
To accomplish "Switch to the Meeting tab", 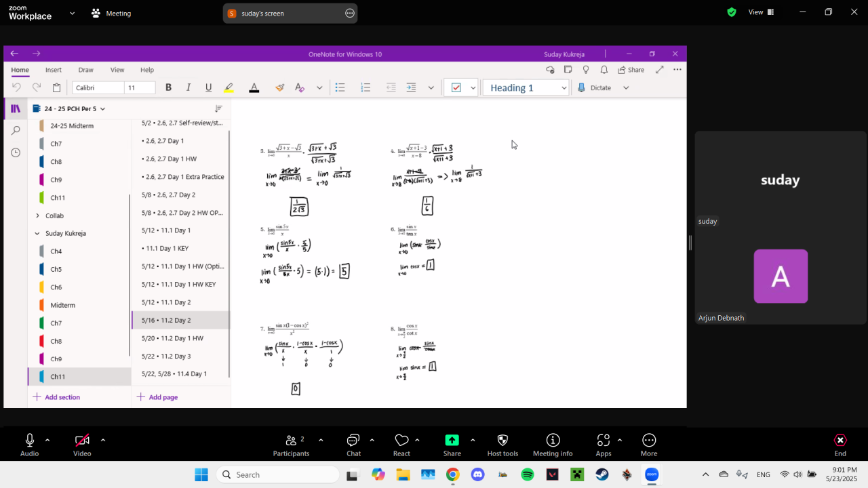I will pyautogui.click(x=111, y=13).
